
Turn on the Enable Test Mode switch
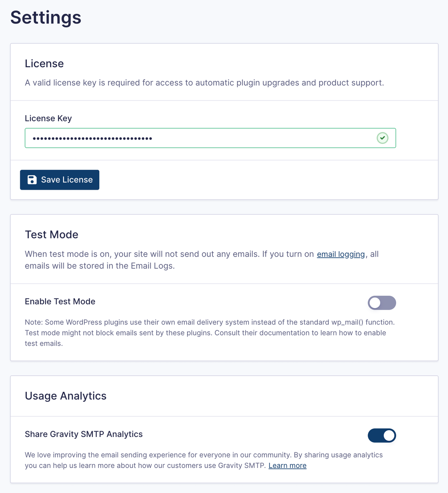click(x=382, y=303)
